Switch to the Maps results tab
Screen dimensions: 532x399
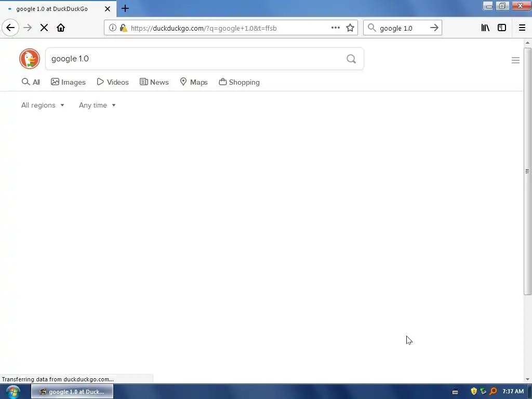click(x=194, y=82)
